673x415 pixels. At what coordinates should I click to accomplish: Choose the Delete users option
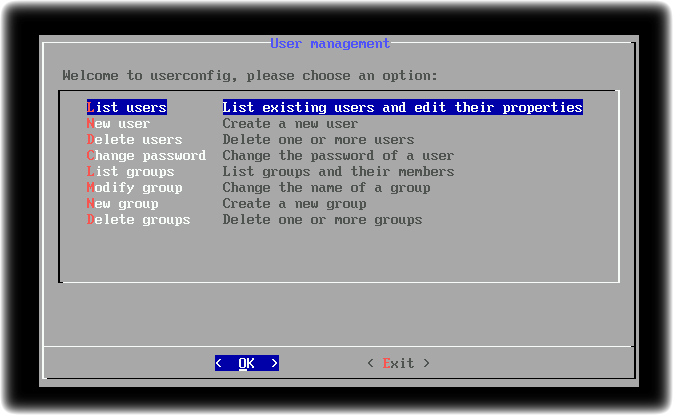(x=134, y=139)
